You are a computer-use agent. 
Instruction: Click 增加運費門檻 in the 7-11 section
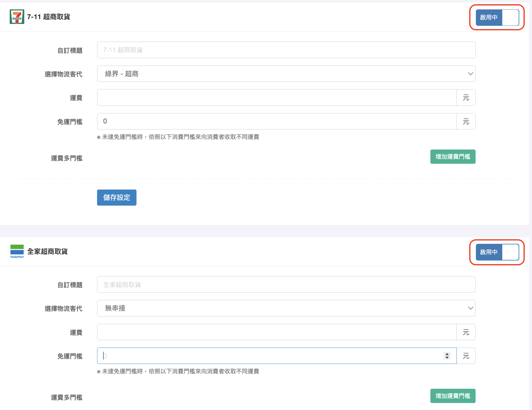coord(453,157)
